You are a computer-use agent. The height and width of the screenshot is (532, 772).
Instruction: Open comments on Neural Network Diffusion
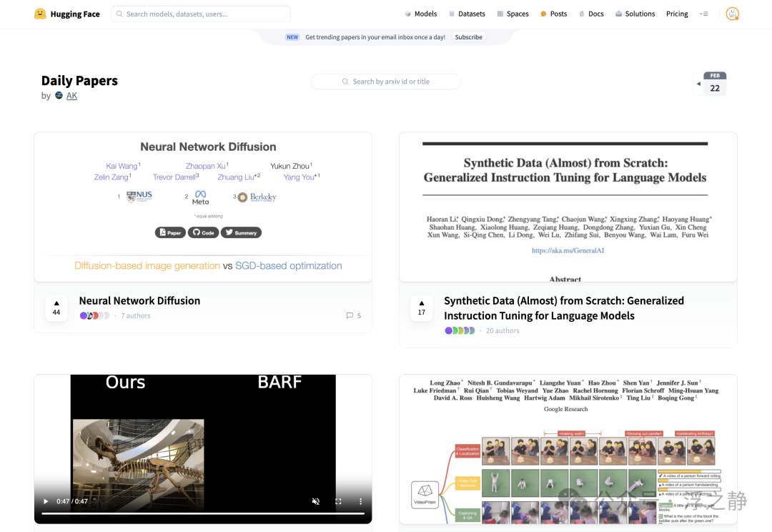354,316
